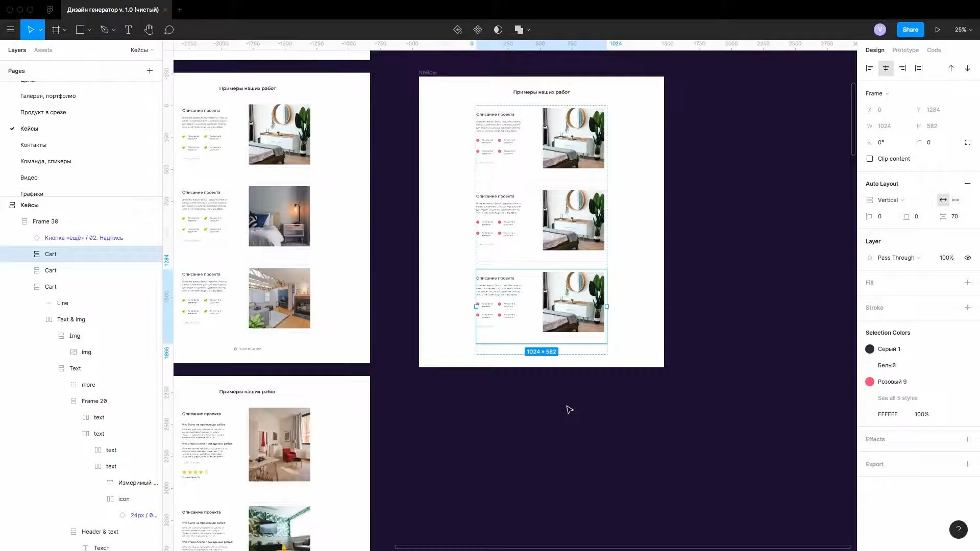980x551 pixels.
Task: Remove Auto Layout with minus icon
Action: (967, 184)
